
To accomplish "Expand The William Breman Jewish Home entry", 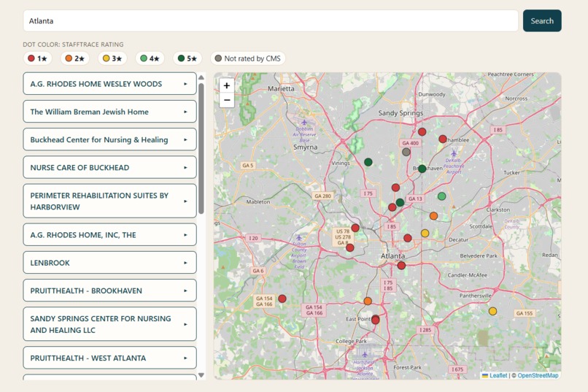I will [x=109, y=112].
